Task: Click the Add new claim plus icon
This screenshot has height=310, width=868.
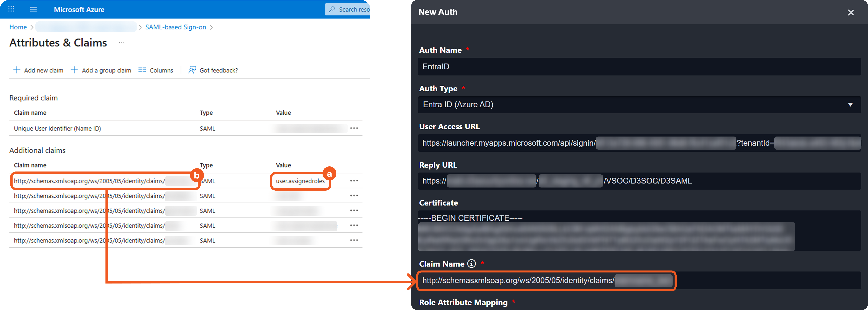Action: pos(16,70)
